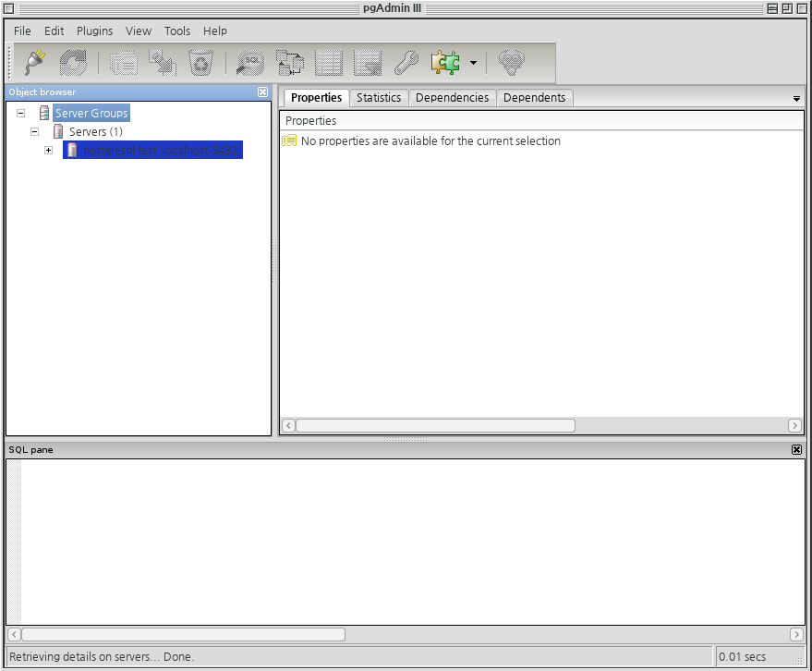
Task: Select postgresql test (localhost:5432) server
Action: coord(162,151)
